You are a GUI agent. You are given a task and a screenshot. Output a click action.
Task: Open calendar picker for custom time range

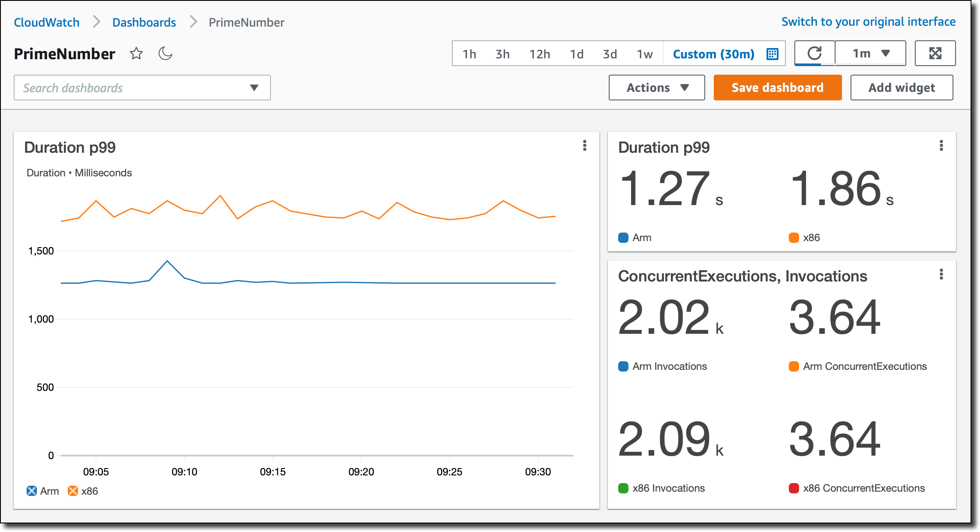pyautogui.click(x=772, y=54)
